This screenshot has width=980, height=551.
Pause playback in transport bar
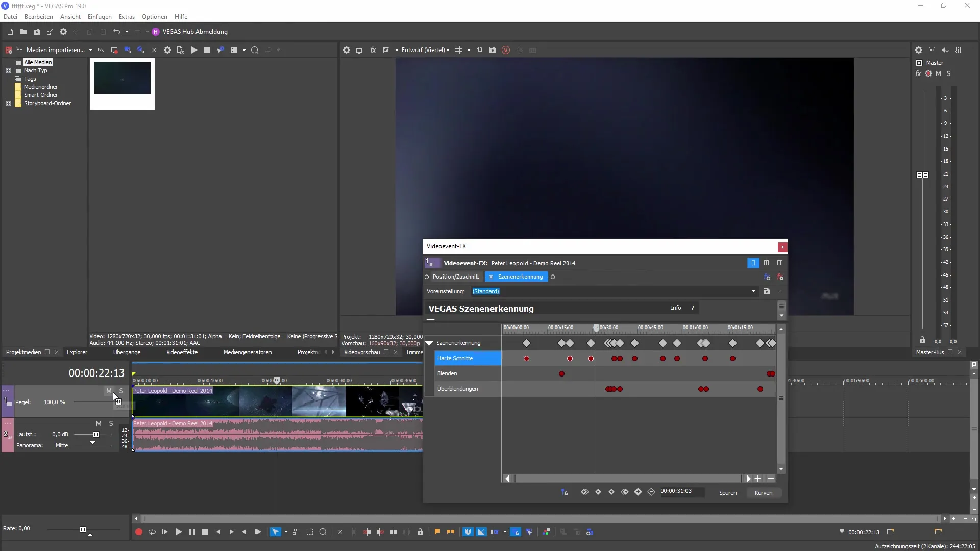click(192, 532)
